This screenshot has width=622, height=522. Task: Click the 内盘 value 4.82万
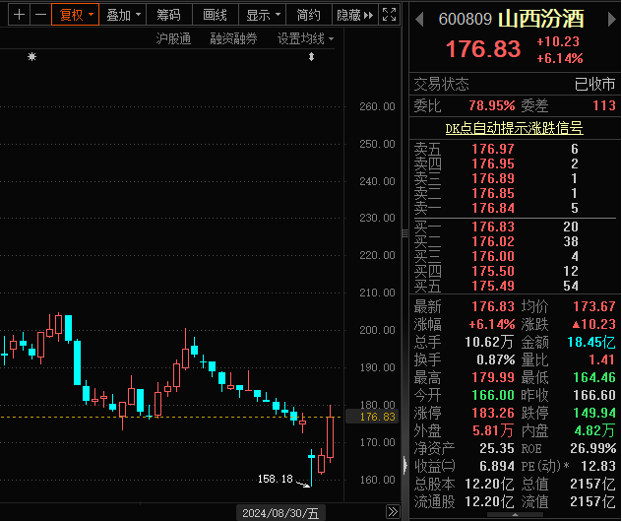pyautogui.click(x=595, y=431)
